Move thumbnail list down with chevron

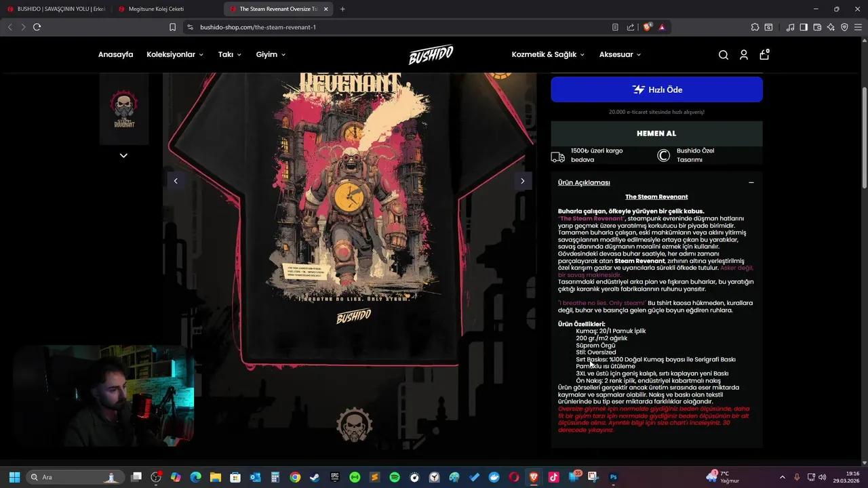123,156
